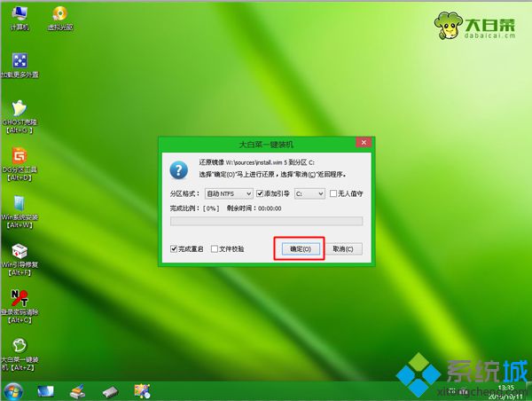Open the 计算机 desktop icon
The width and height of the screenshot is (532, 401).
coord(19,15)
